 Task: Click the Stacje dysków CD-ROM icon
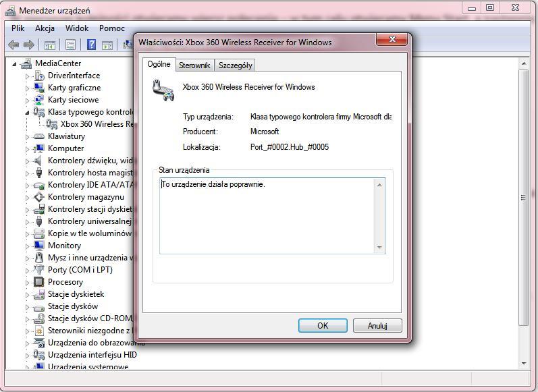tap(39, 318)
